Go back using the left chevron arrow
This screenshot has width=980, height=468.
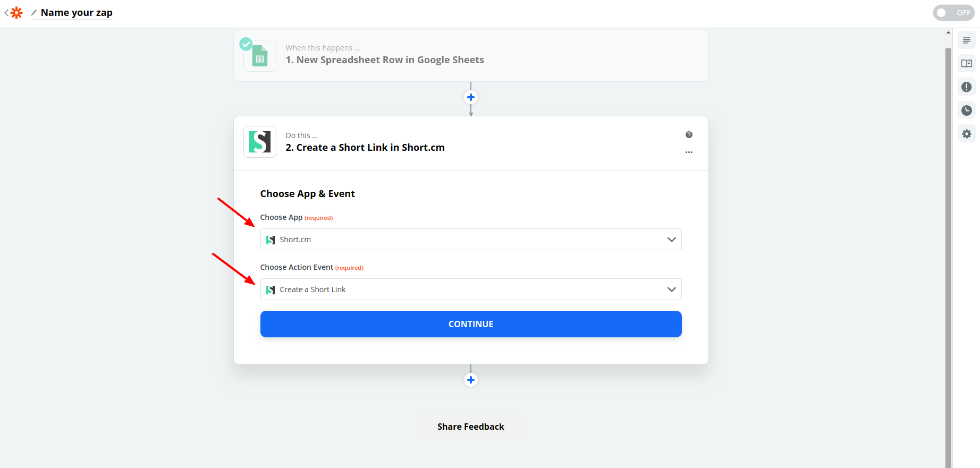[x=6, y=13]
